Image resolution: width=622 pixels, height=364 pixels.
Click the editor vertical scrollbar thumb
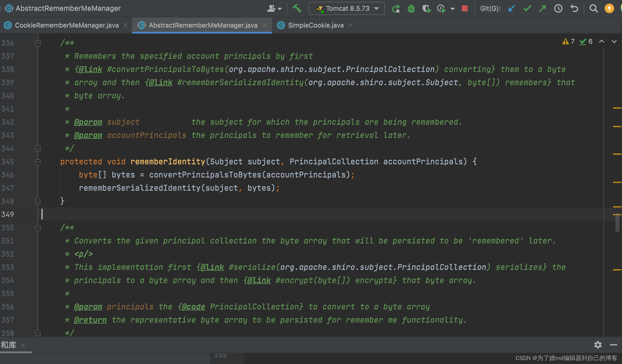point(617,222)
